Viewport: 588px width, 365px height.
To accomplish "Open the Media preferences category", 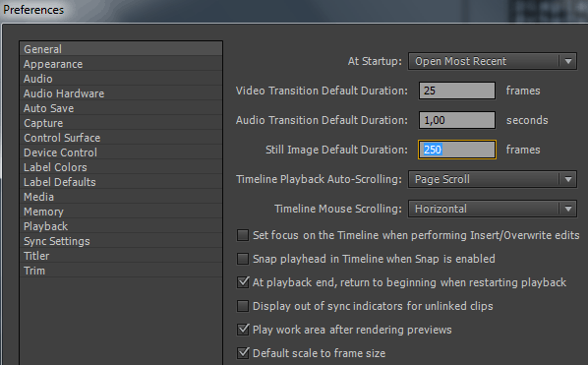I will click(x=121, y=197).
